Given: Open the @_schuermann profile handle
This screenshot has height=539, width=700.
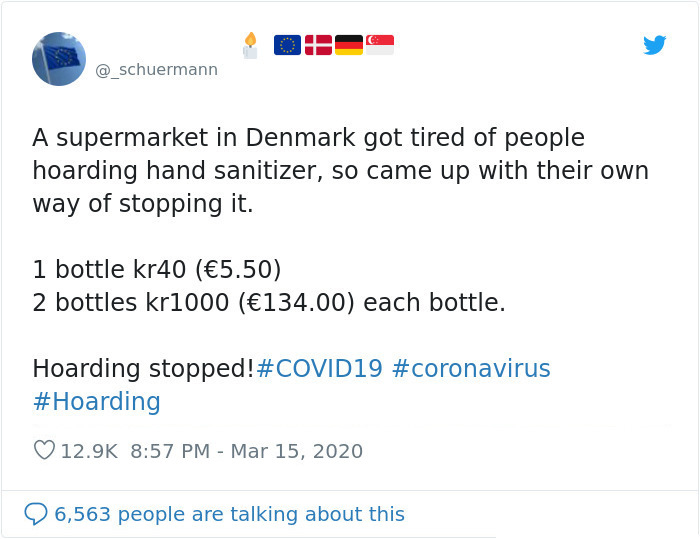Looking at the screenshot, I should [x=156, y=70].
